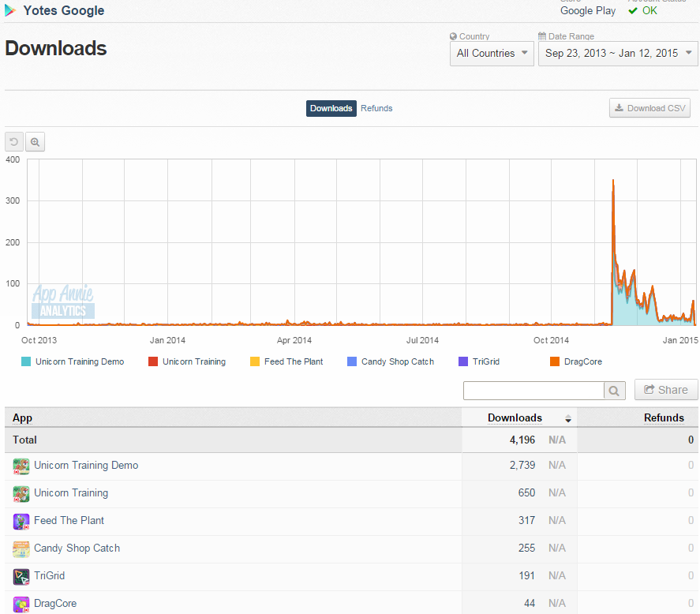
Task: Click TriGrid app icon in table
Action: pyautogui.click(x=21, y=577)
